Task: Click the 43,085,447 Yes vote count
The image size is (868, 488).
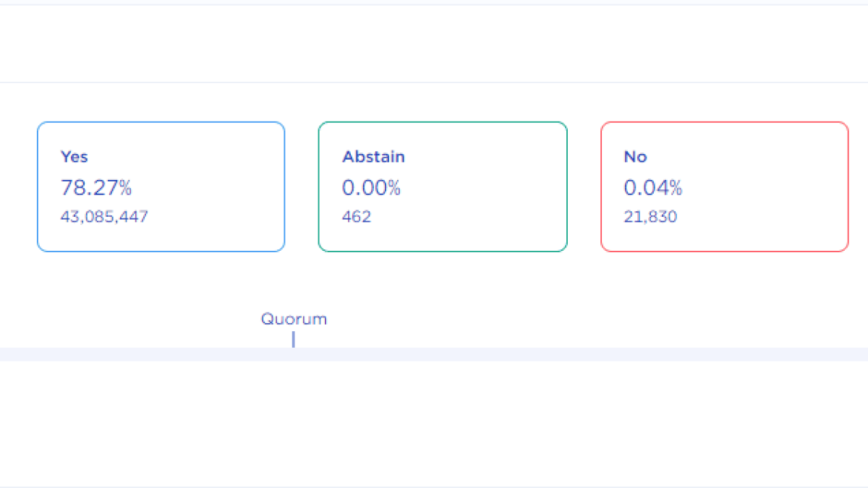Action: [104, 216]
